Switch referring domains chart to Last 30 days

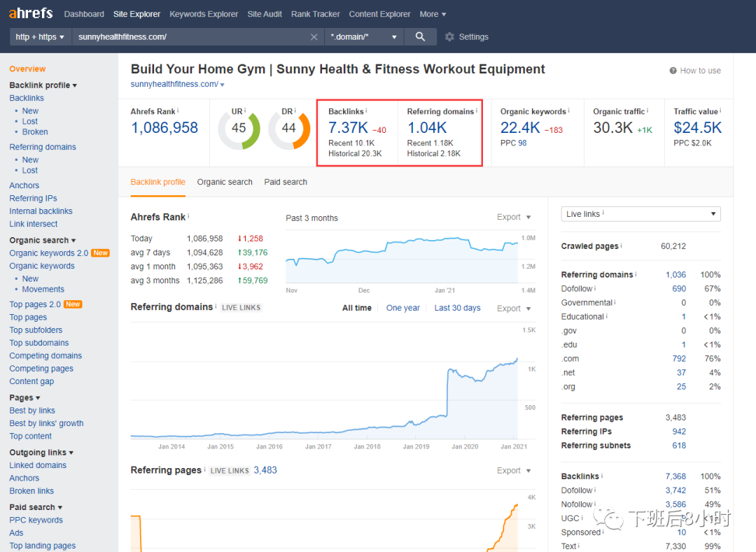457,308
